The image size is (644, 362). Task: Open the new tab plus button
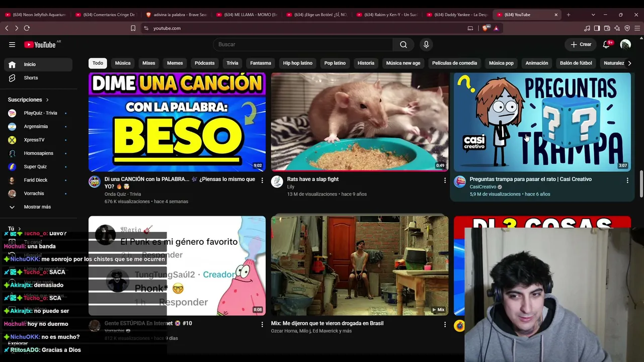click(x=569, y=15)
